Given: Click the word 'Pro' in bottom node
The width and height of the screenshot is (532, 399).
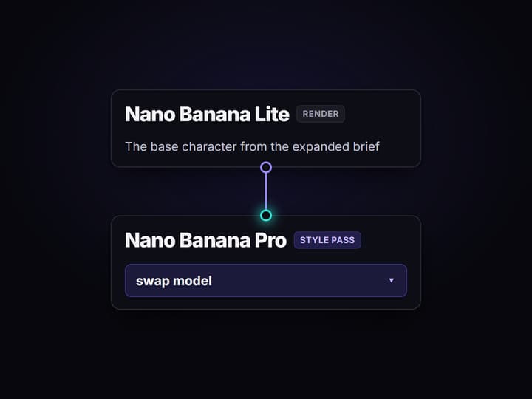Looking at the screenshot, I should coord(270,240).
